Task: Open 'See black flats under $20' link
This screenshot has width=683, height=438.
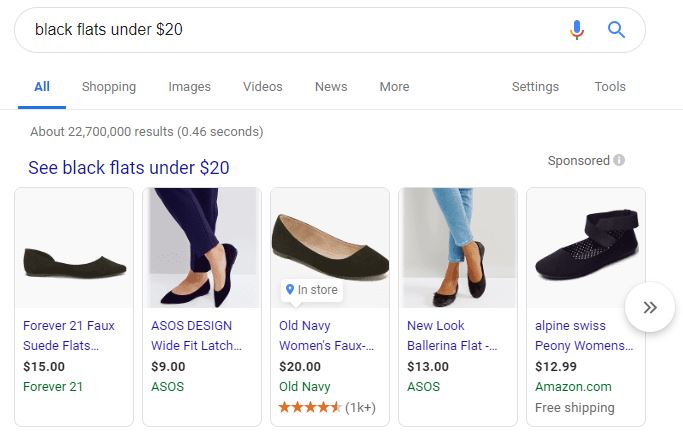Action: coord(128,168)
